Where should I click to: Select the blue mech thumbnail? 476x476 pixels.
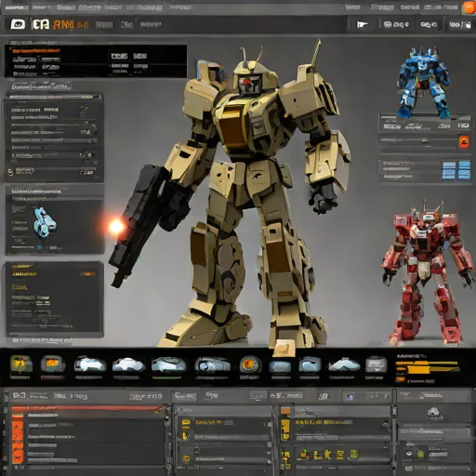[424, 82]
